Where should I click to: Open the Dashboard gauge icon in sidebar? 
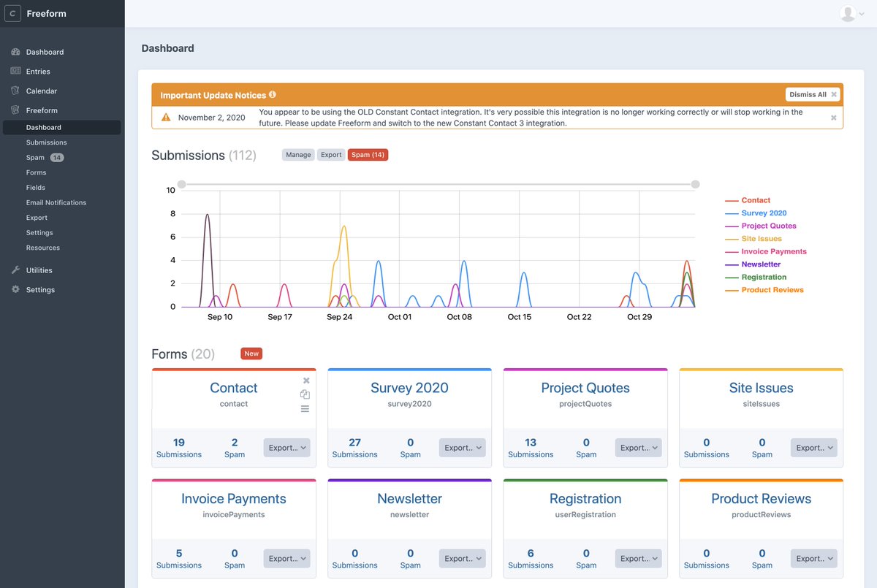point(15,52)
